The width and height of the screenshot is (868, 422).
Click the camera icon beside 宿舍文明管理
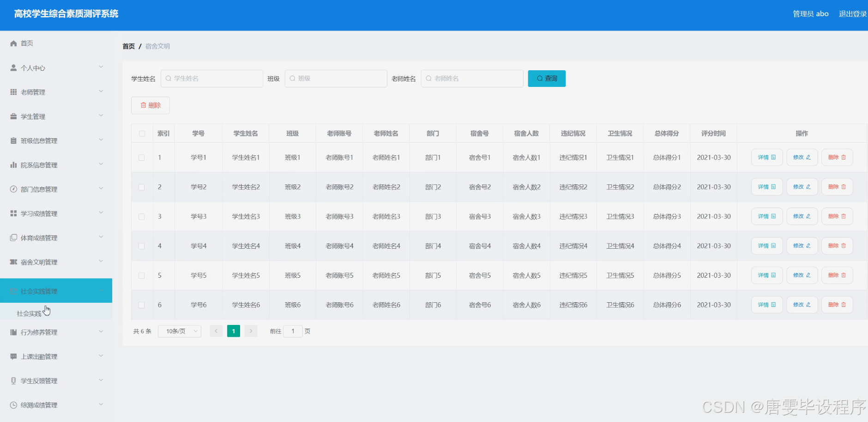click(x=13, y=262)
